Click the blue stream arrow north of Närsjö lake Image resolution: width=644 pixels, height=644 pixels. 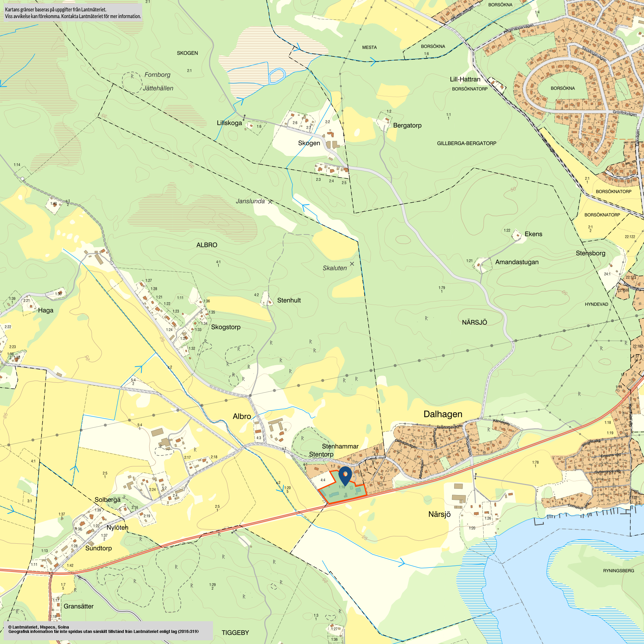click(x=401, y=562)
